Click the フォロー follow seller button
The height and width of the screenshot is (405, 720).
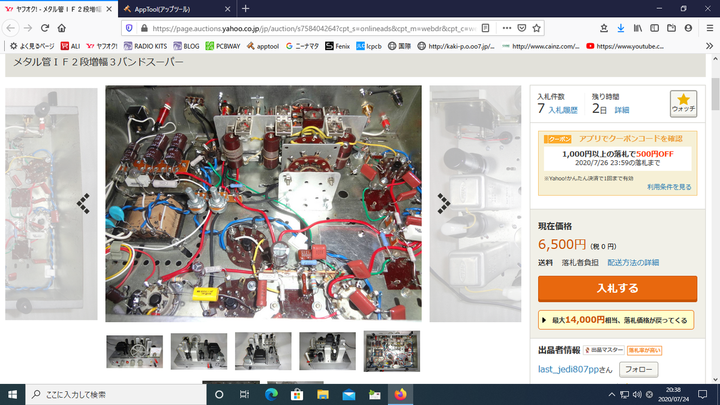(x=638, y=369)
